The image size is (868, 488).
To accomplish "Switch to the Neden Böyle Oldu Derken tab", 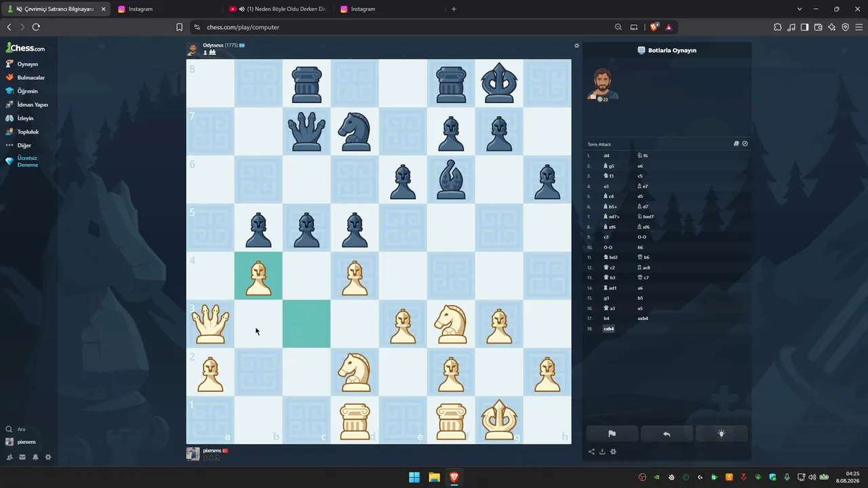I will tap(278, 9).
